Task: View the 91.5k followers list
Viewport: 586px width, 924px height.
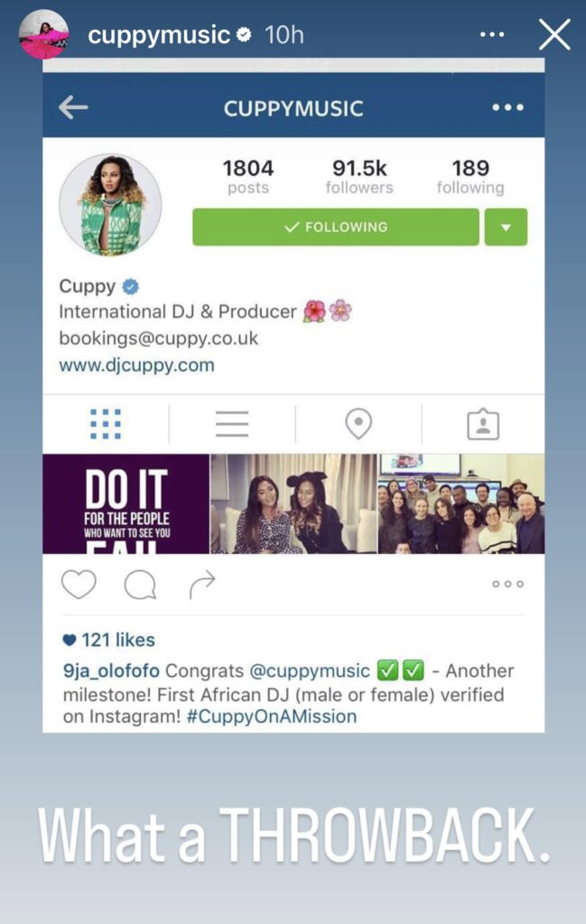Action: (359, 177)
